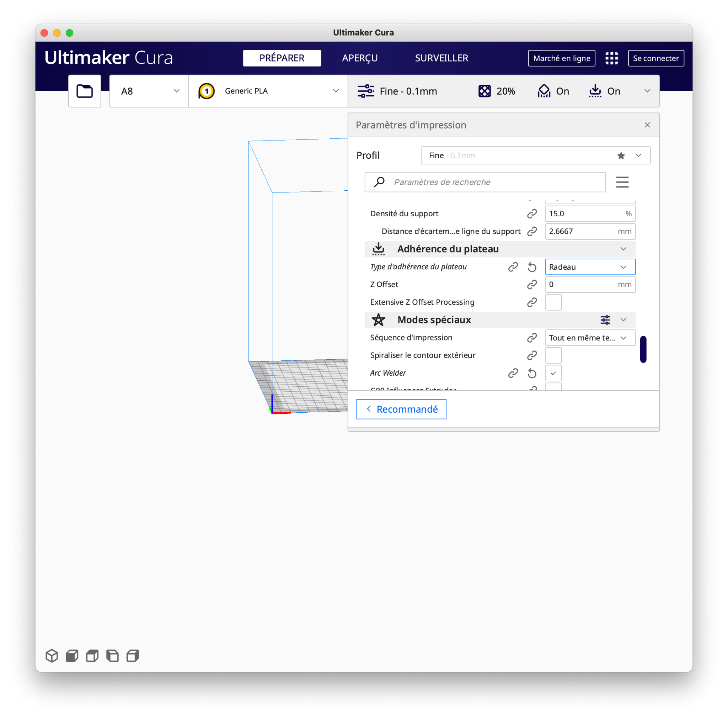Uncheck the Arc Welder checkbox
Viewport: 728px width, 719px height.
click(553, 373)
